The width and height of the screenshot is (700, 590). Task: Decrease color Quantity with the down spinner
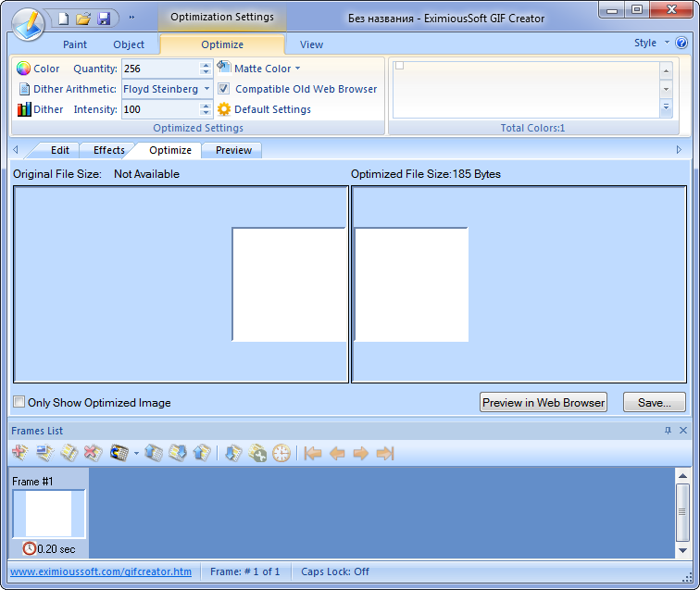pyautogui.click(x=206, y=72)
